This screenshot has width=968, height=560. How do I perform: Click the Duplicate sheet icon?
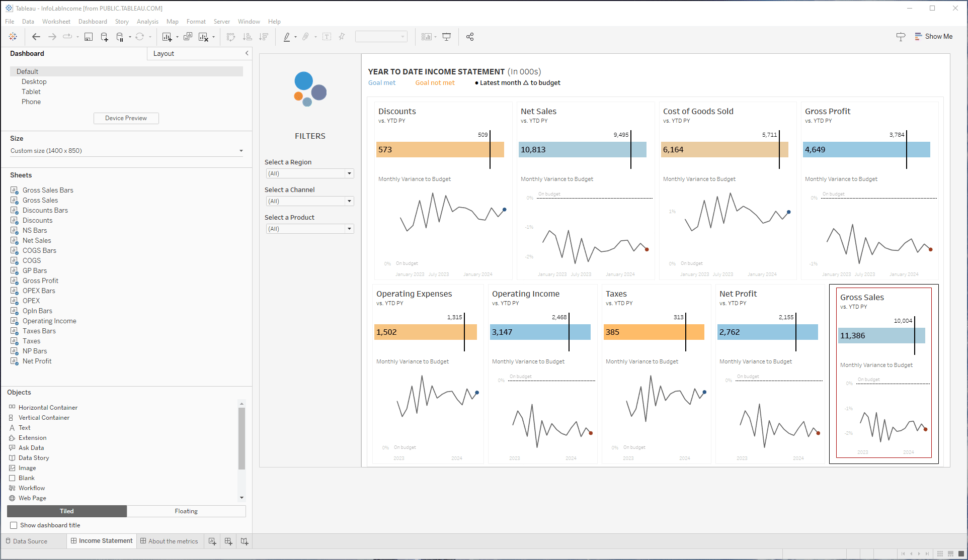(x=188, y=37)
